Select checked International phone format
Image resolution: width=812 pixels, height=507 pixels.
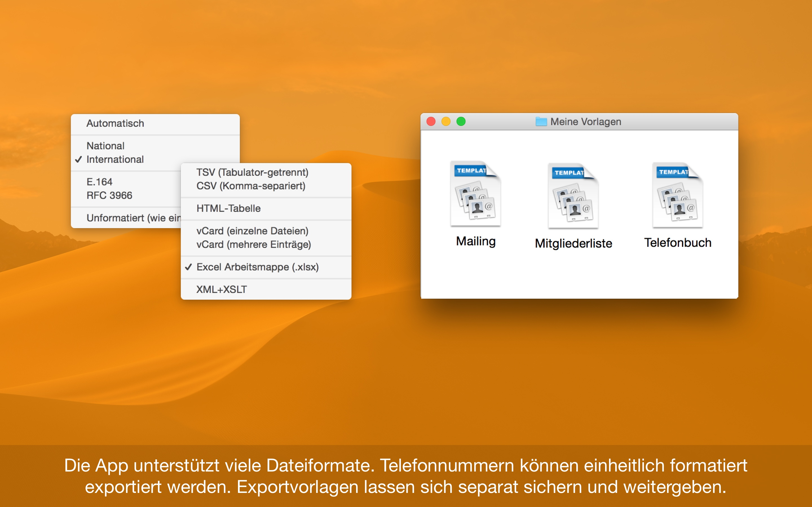[115, 159]
